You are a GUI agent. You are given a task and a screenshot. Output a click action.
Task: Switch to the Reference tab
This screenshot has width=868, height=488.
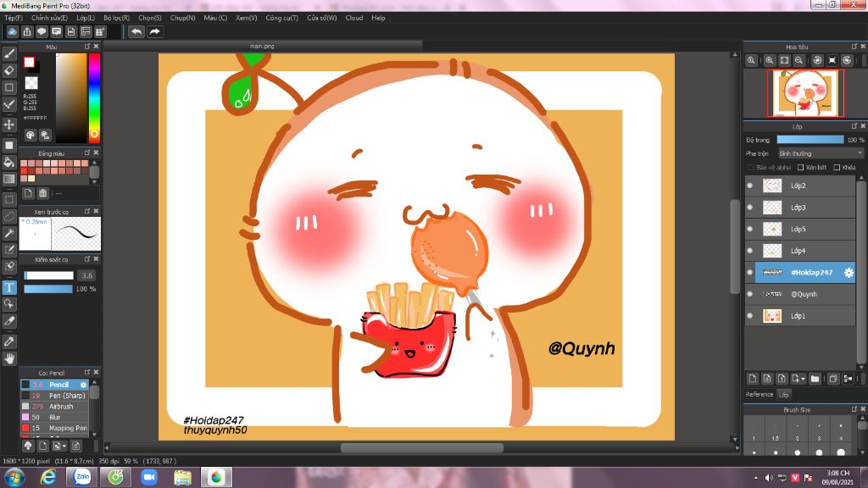pyautogui.click(x=759, y=395)
